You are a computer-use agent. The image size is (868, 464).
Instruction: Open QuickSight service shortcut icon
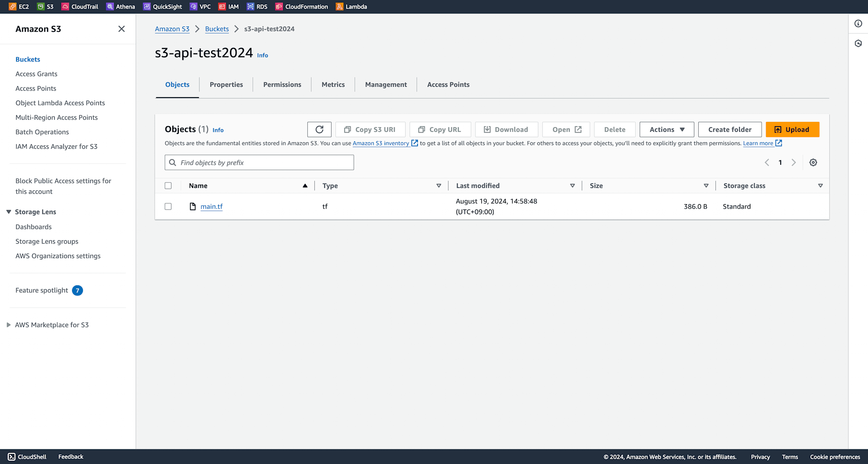(x=147, y=7)
